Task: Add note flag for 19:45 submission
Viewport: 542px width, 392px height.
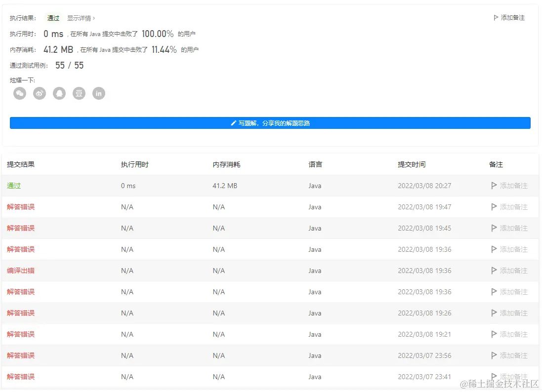Action: coord(509,228)
